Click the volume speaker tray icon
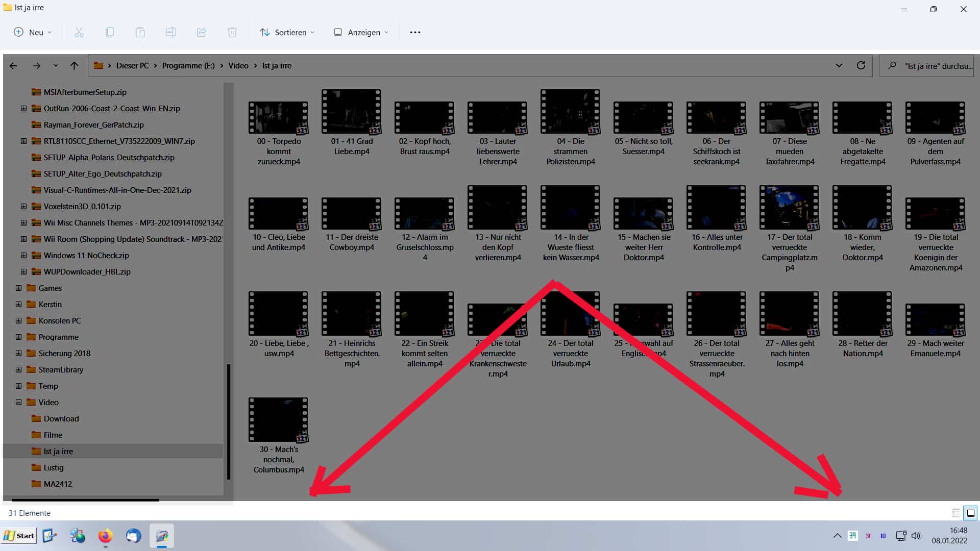 coord(916,536)
